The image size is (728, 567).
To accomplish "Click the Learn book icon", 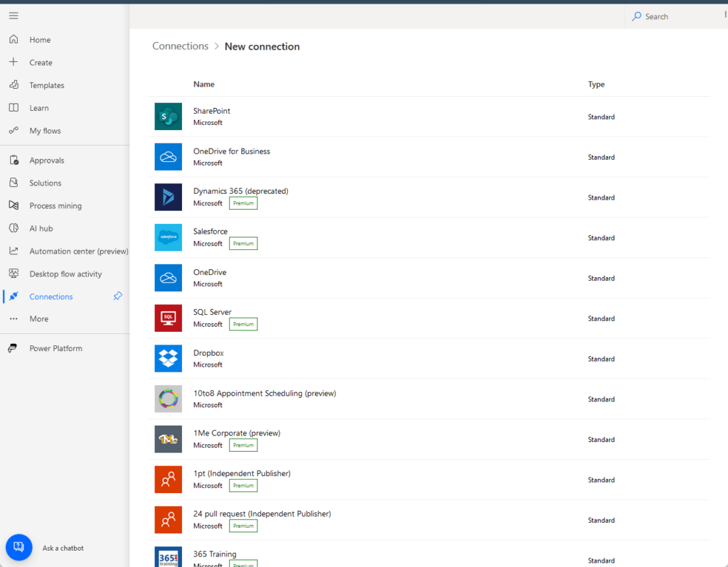I will (x=14, y=108).
